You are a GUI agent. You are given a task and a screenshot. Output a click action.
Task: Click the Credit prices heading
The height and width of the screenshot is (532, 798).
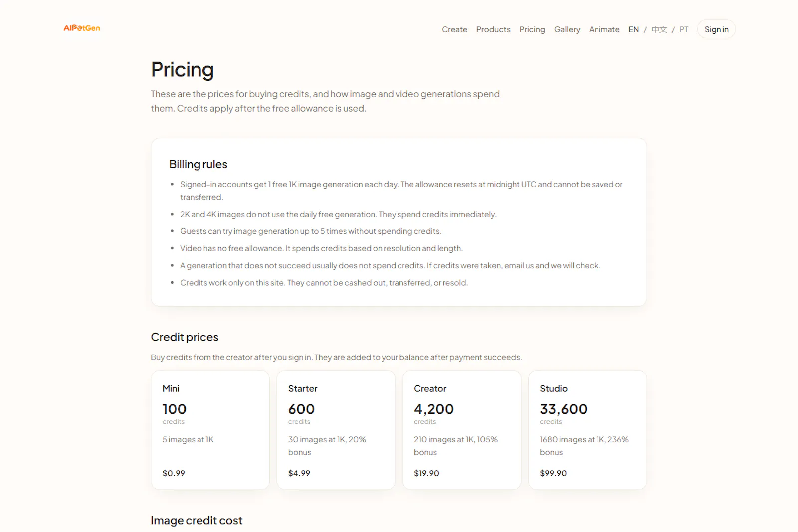185,337
